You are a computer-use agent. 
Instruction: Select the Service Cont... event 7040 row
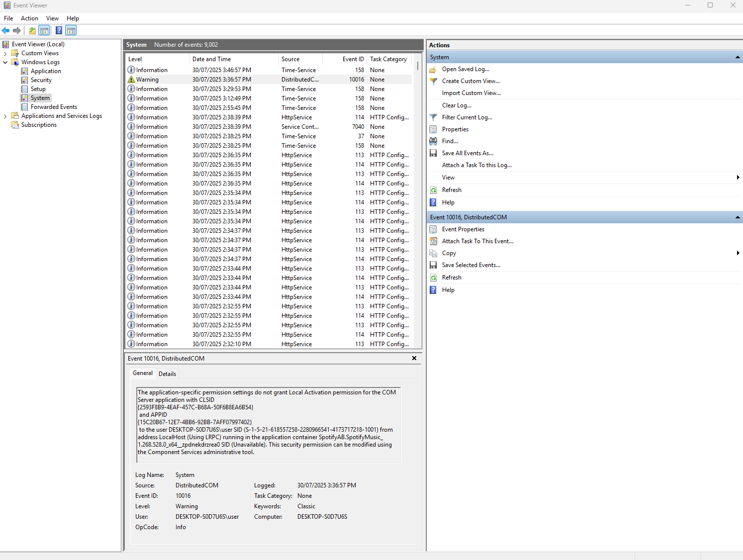click(269, 127)
